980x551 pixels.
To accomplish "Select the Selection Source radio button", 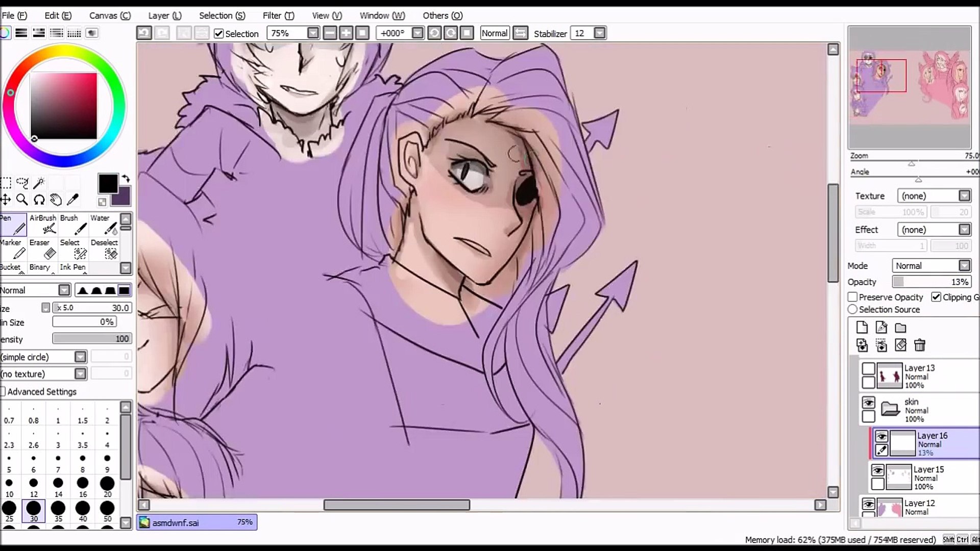I will click(852, 309).
